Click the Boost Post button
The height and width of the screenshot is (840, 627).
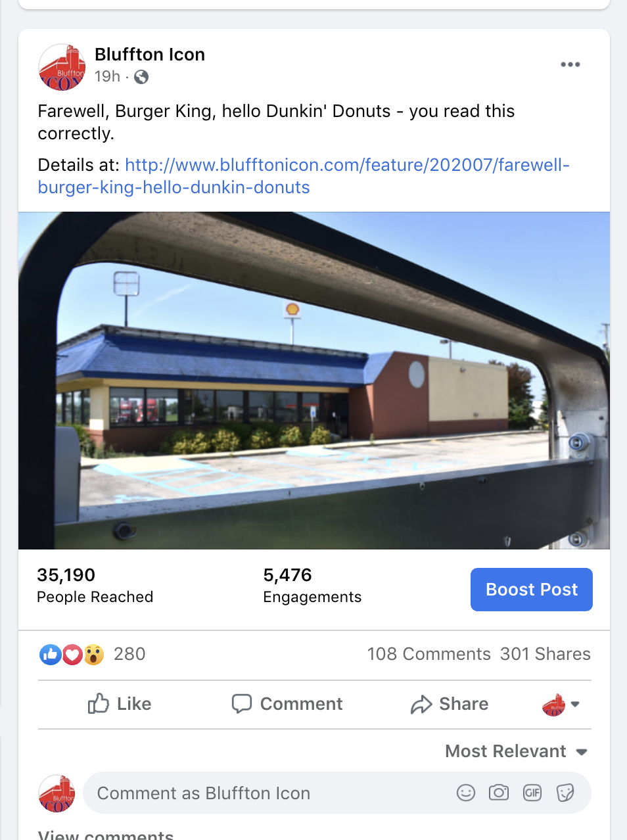tap(532, 590)
